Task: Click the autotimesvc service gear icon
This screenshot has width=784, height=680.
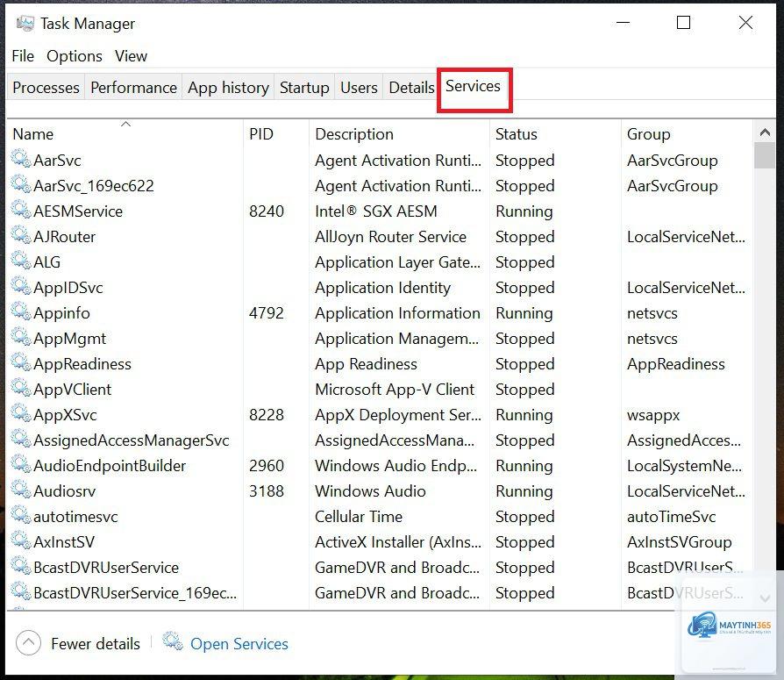Action: [21, 516]
